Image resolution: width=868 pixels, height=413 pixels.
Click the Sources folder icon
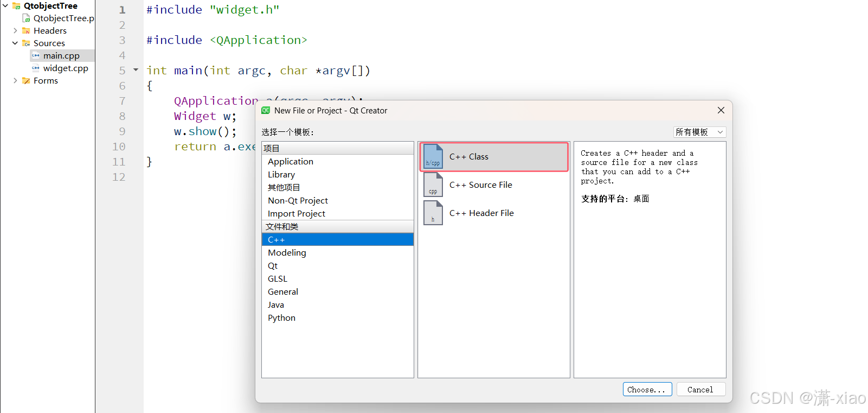click(26, 43)
